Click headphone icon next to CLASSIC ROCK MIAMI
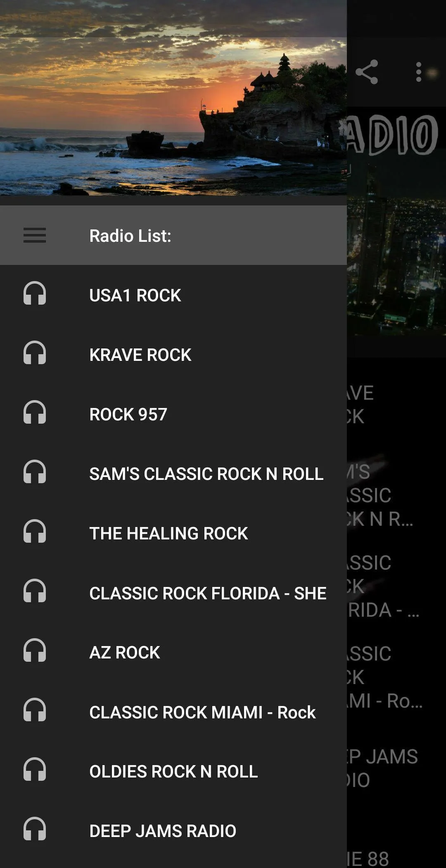 35,710
